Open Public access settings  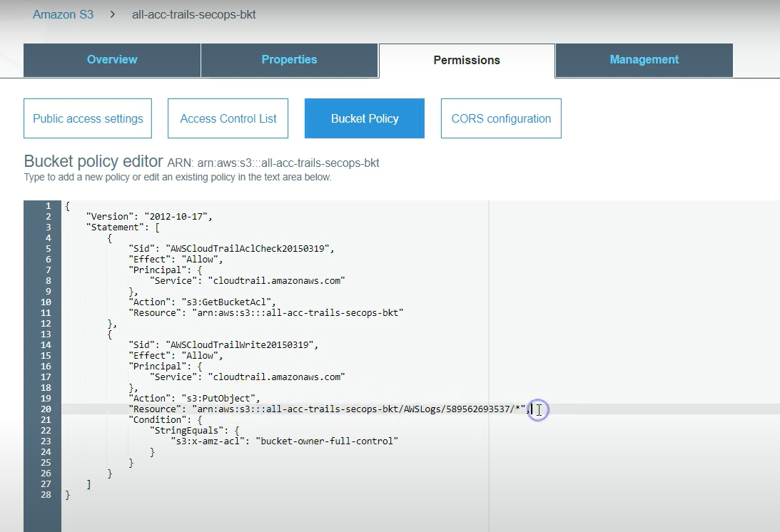pyautogui.click(x=88, y=118)
